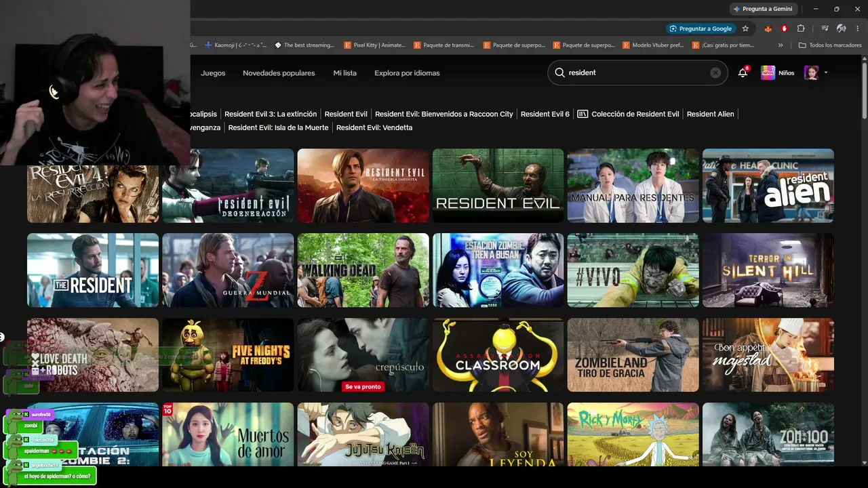Open Muertos de amor thumbnail
Screen dimensions: 868x488
(228, 434)
